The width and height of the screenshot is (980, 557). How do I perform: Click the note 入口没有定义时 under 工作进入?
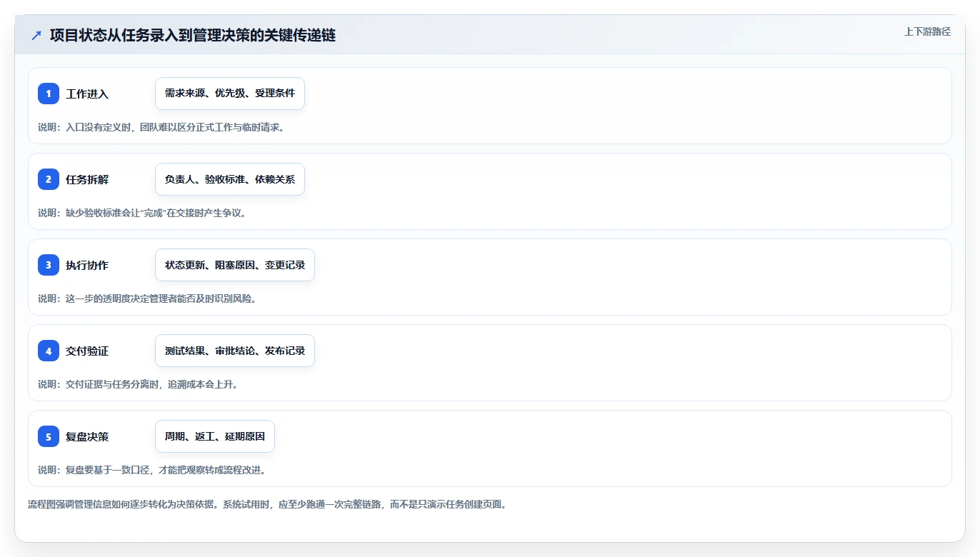pyautogui.click(x=161, y=127)
